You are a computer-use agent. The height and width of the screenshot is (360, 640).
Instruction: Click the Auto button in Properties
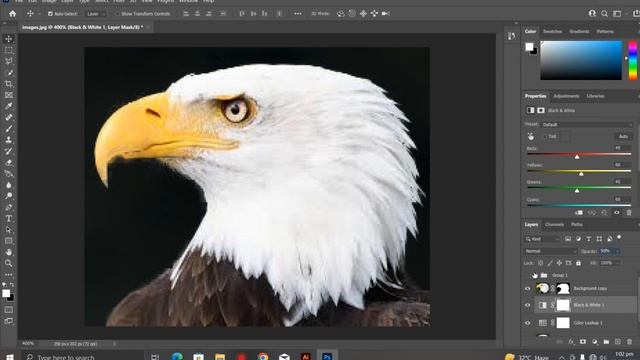pos(623,136)
